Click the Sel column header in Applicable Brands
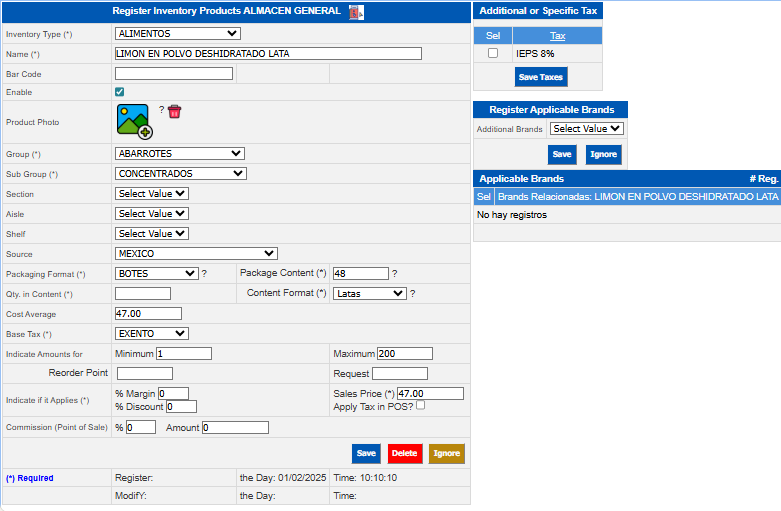This screenshot has width=781, height=511. coord(484,197)
